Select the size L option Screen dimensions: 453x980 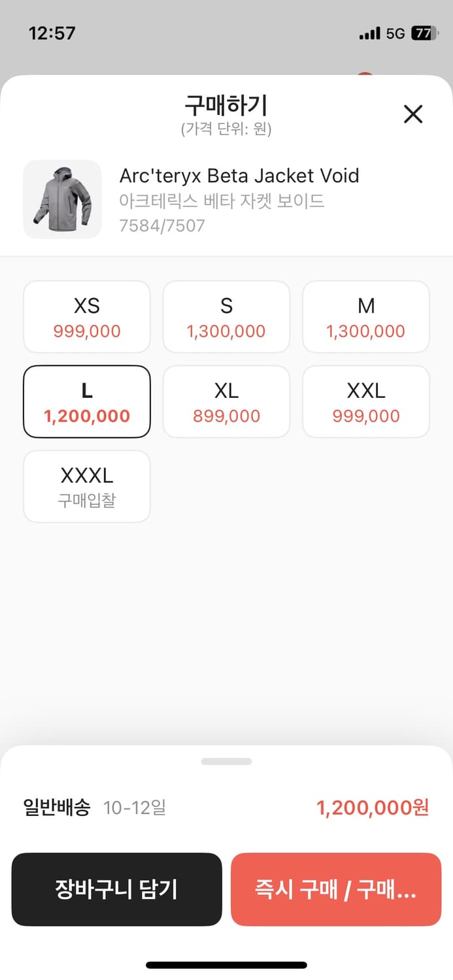[x=87, y=402]
